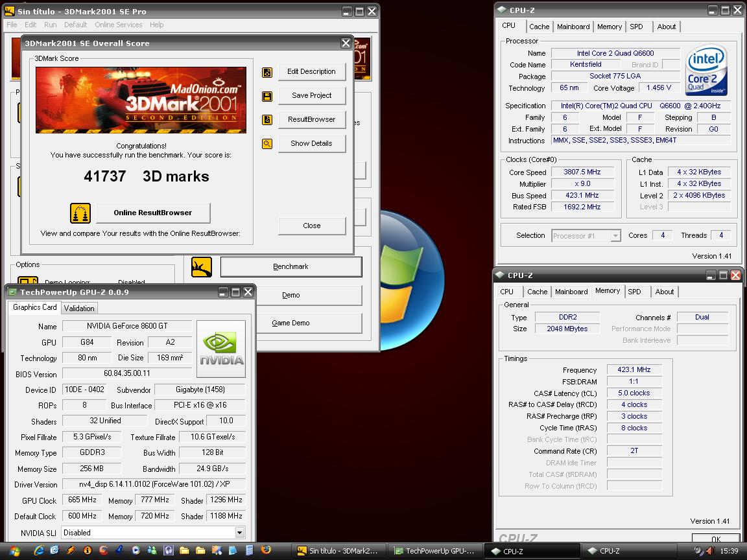Click the yellow Benchmark icon in 3DMark
Image resolution: width=747 pixels, height=560 pixels.
pyautogui.click(x=202, y=267)
